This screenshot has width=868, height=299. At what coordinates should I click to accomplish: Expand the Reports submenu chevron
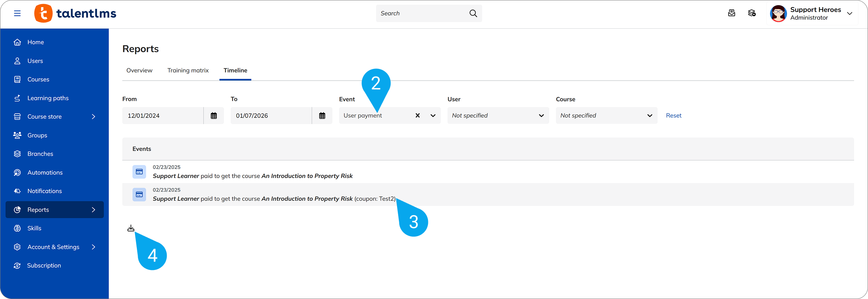[x=94, y=210]
